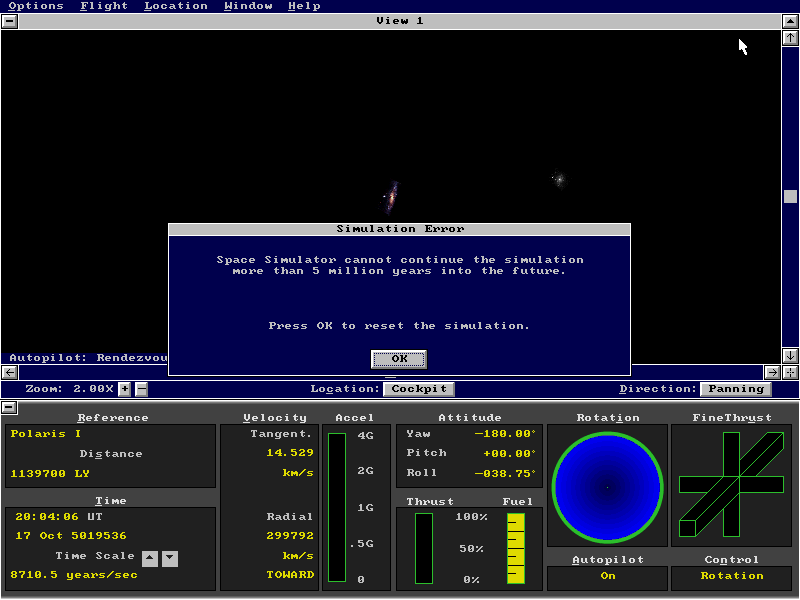The image size is (800, 600).
Task: Click the Pitch value +00.00°
Action: coord(509,454)
